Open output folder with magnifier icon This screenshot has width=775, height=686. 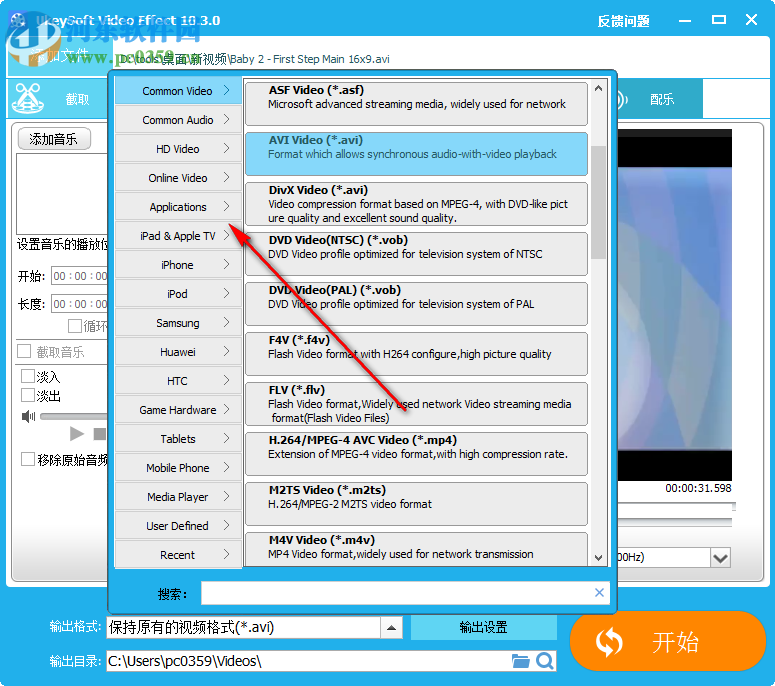(x=545, y=661)
